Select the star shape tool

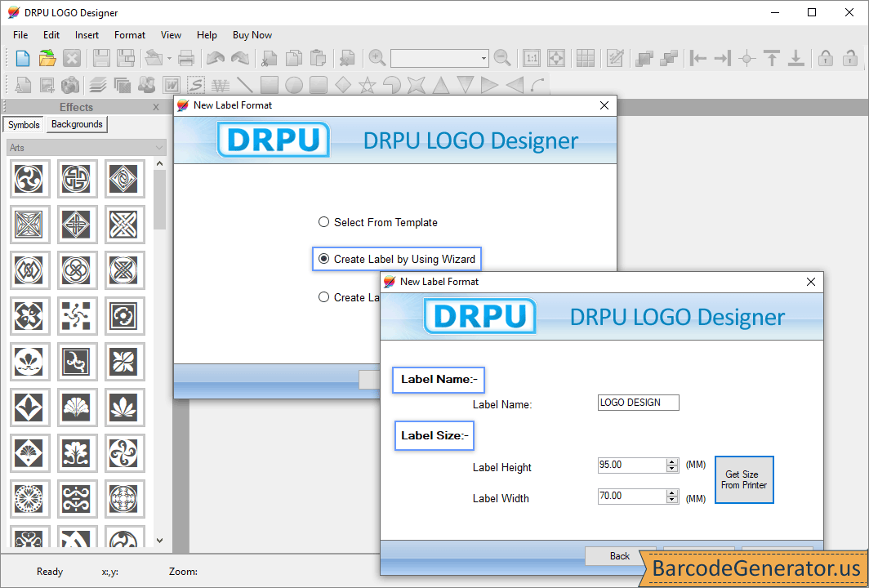point(367,85)
